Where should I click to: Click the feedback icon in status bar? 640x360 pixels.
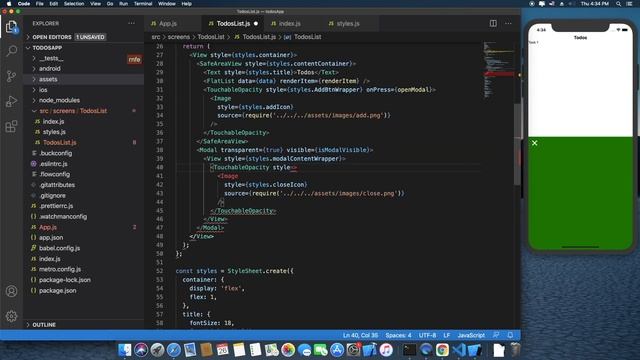click(496, 335)
